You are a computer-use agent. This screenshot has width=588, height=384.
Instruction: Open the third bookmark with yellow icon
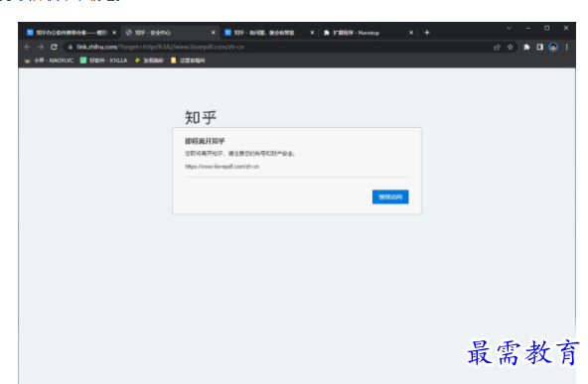[x=149, y=61]
